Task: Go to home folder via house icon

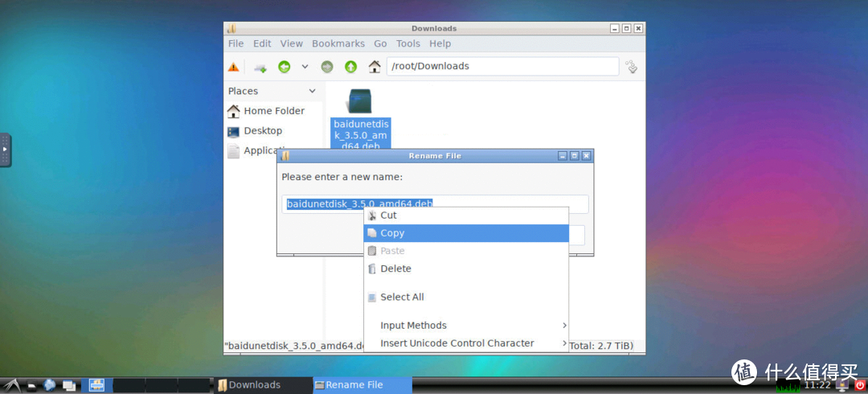Action: point(375,67)
